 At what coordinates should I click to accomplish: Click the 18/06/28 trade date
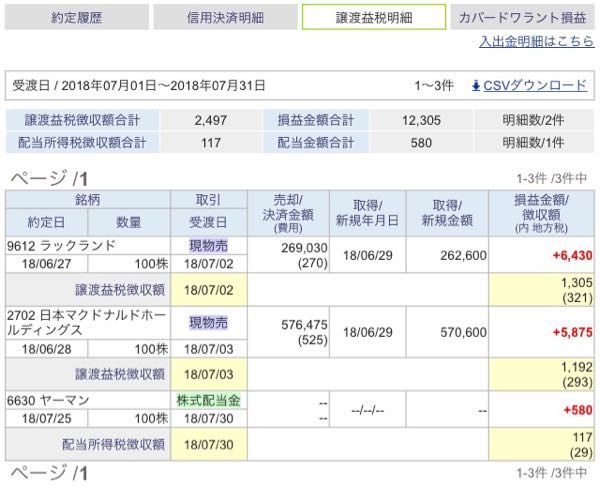click(46, 349)
